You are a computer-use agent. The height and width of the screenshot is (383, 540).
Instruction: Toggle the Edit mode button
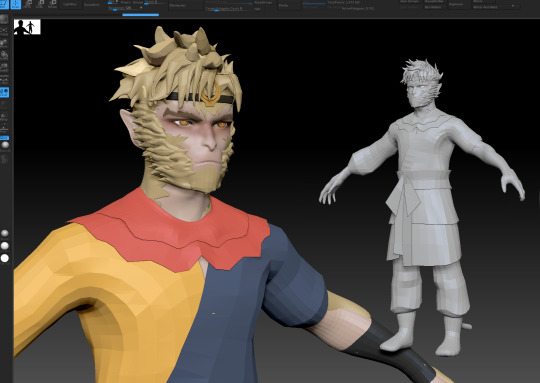4,4
